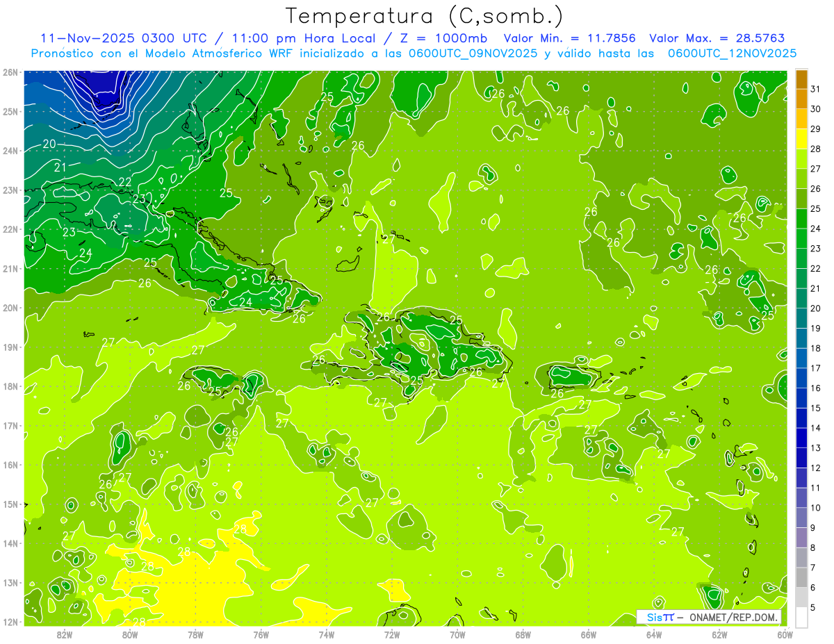Screen dimensions: 834x644
Task: Click the 19N latitude axis label
Action: click(x=10, y=347)
